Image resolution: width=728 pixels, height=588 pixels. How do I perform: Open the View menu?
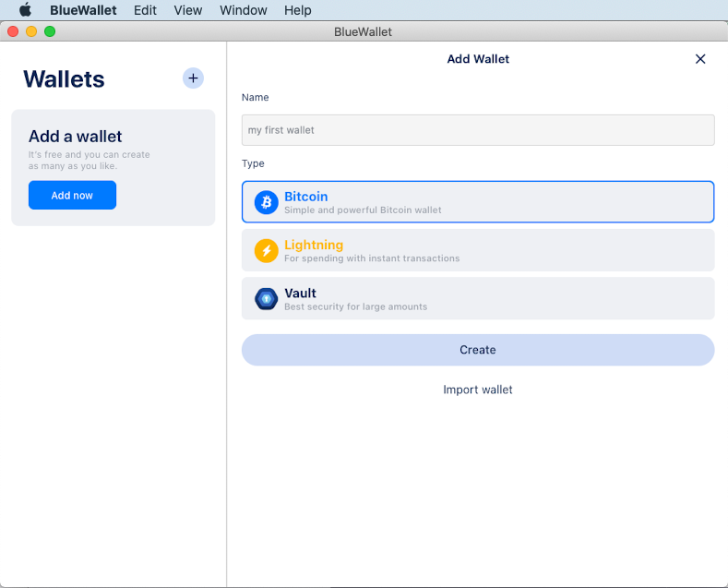[188, 10]
